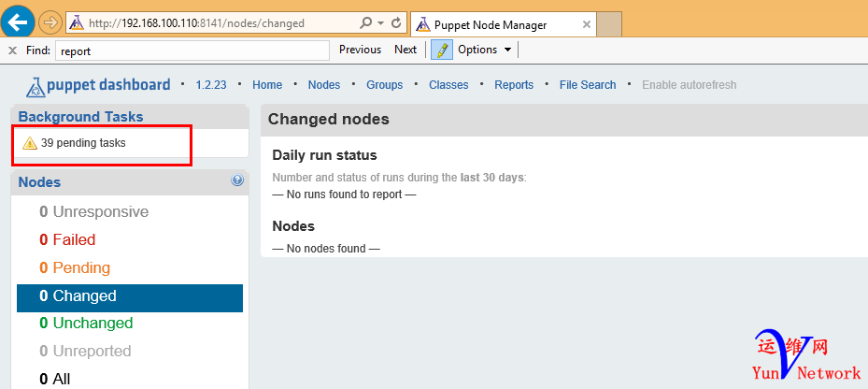Screen dimensions: 868x389
Task: Toggle the find highlight pencil icon
Action: tap(442, 50)
